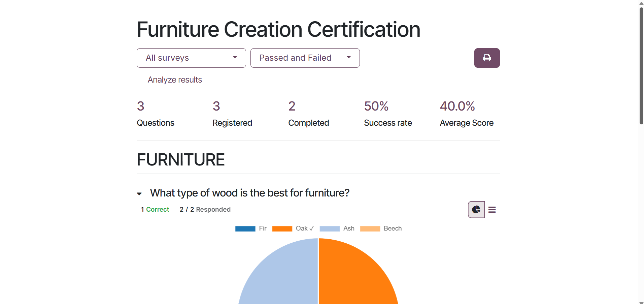The image size is (644, 304).
Task: Switch to the pie chart view
Action: (476, 210)
